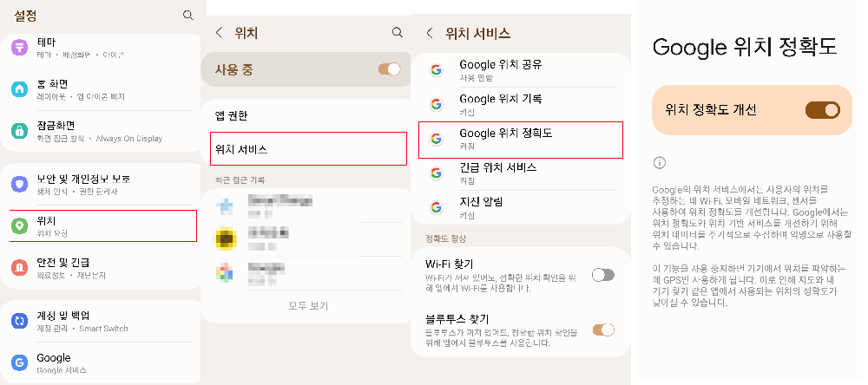The image size is (868, 385).
Task: Toggle the 사용 중 location switch
Action: [x=389, y=69]
